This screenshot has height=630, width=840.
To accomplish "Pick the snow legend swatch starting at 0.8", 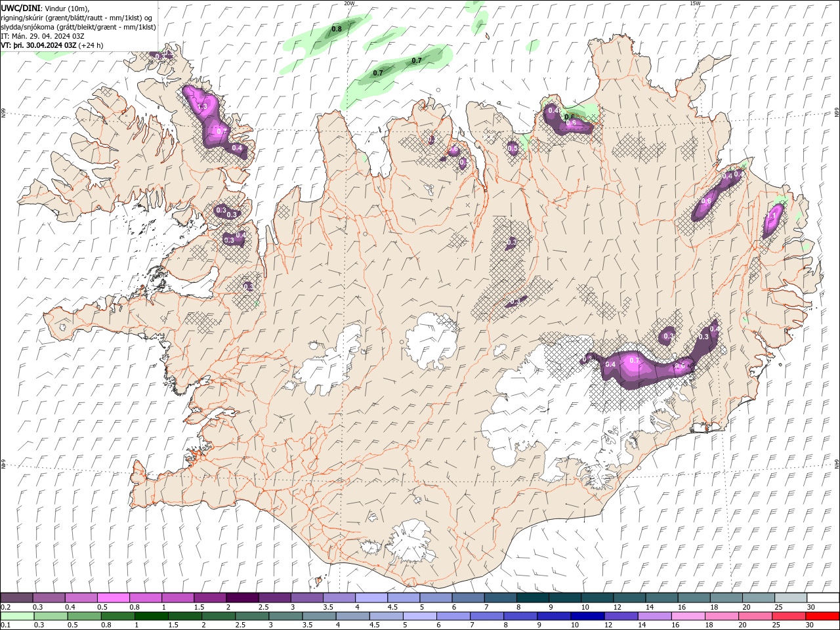I will [145, 598].
